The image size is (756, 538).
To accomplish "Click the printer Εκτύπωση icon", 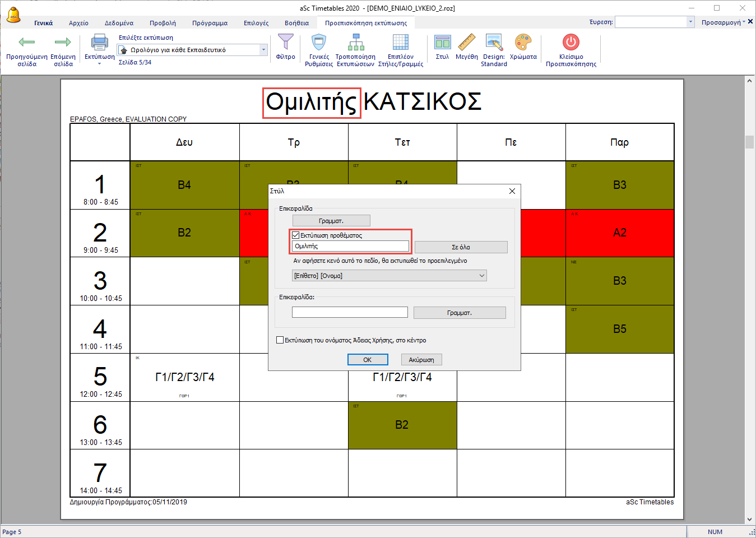I will click(99, 43).
